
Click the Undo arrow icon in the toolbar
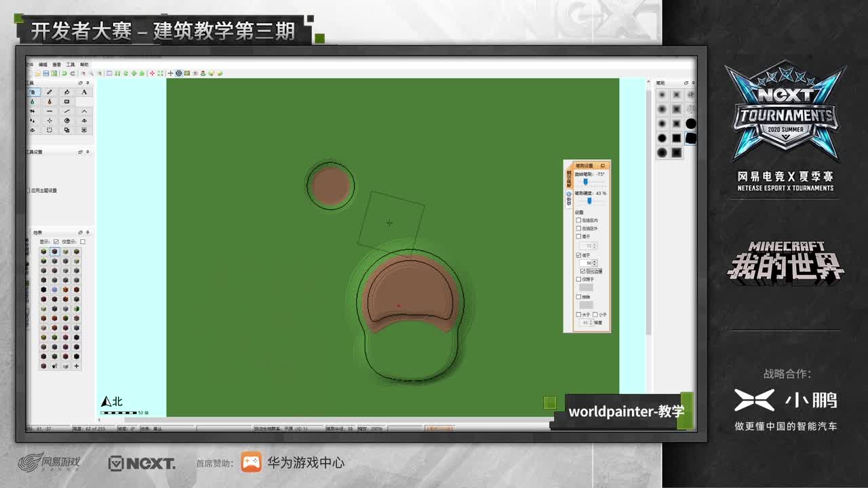coord(63,73)
